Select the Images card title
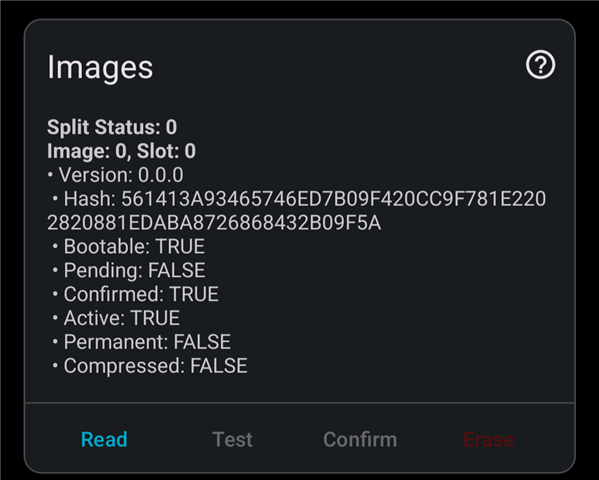Screen dimensions: 599x480 [100, 67]
